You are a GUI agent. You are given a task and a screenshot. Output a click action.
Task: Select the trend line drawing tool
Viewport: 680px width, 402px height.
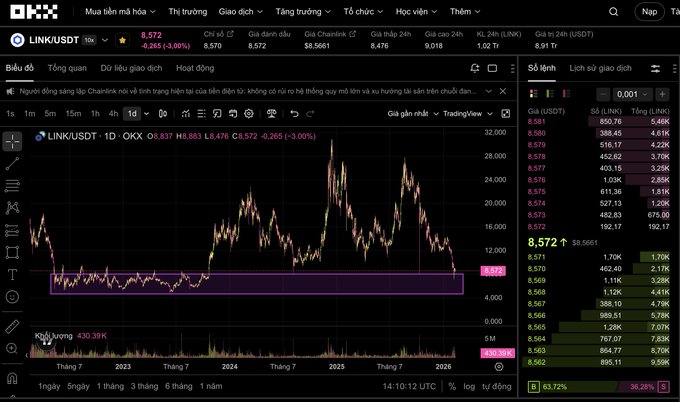[x=12, y=162]
